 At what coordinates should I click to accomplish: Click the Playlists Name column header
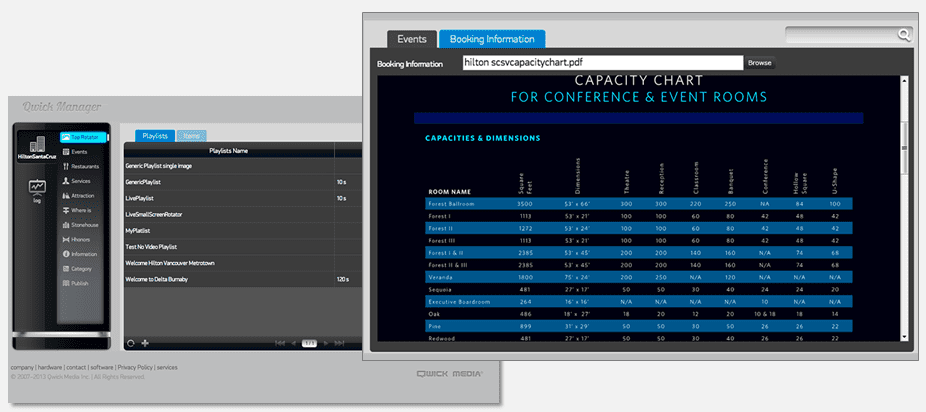tap(229, 151)
